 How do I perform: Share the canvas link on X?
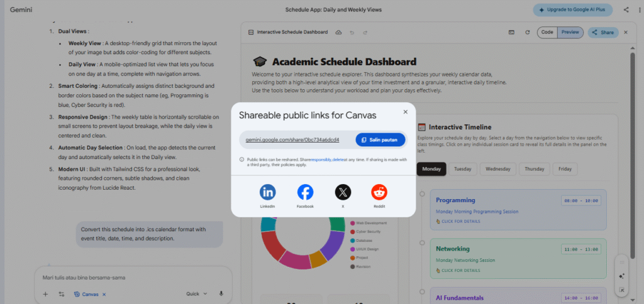tap(343, 192)
